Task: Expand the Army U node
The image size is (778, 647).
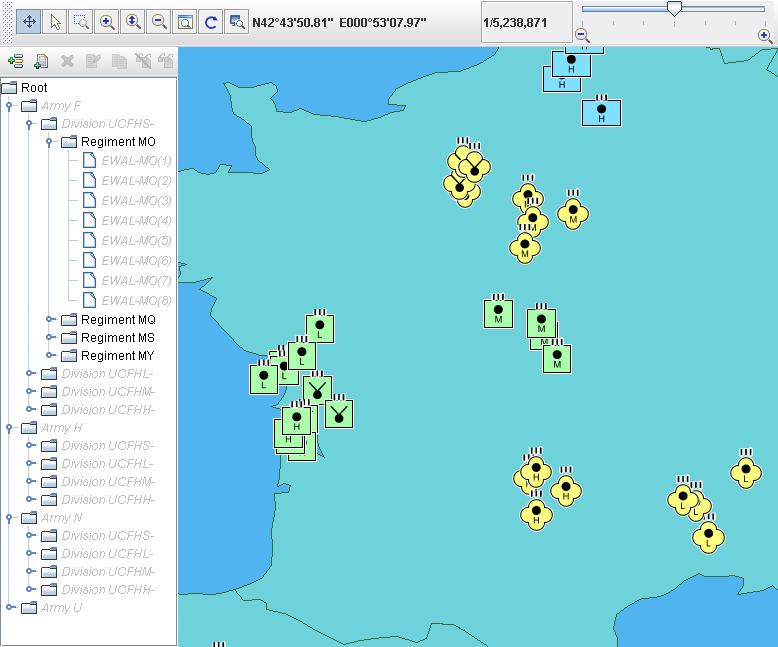Action: point(10,607)
